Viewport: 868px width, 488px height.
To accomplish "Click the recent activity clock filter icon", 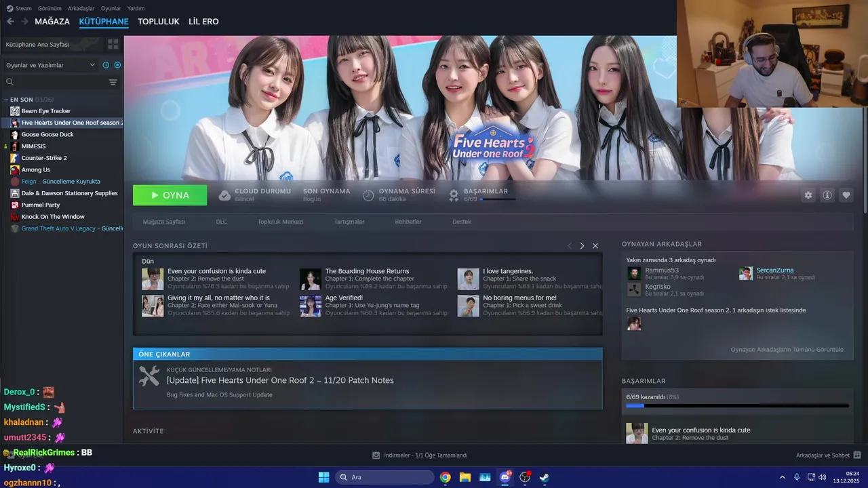I will [x=106, y=65].
